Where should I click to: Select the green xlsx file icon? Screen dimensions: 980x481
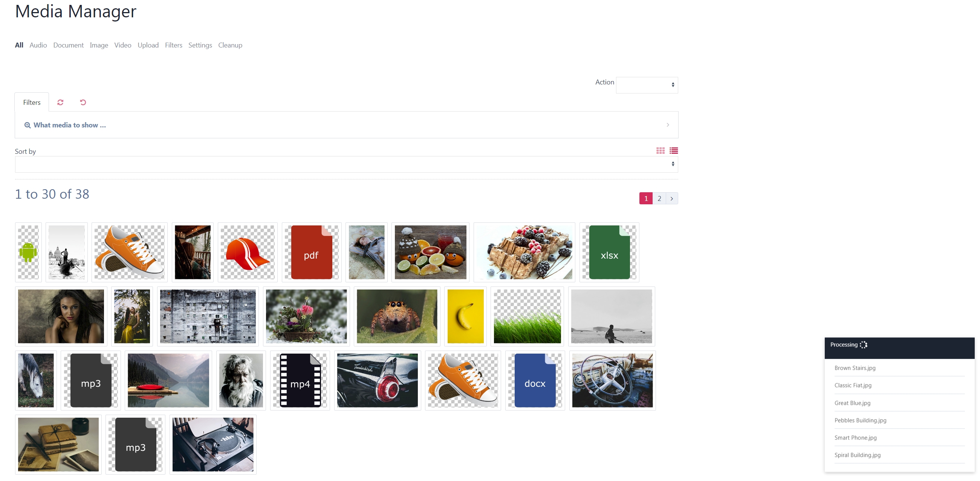point(610,252)
